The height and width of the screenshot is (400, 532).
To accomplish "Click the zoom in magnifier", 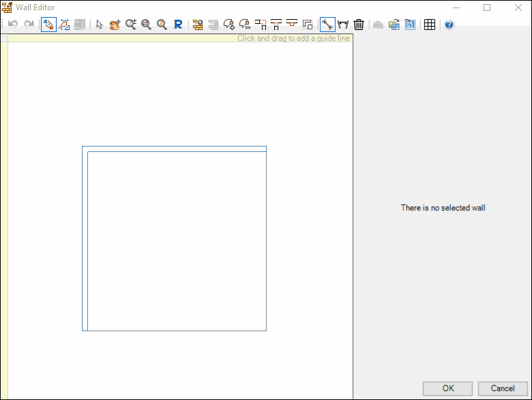I will click(x=131, y=25).
